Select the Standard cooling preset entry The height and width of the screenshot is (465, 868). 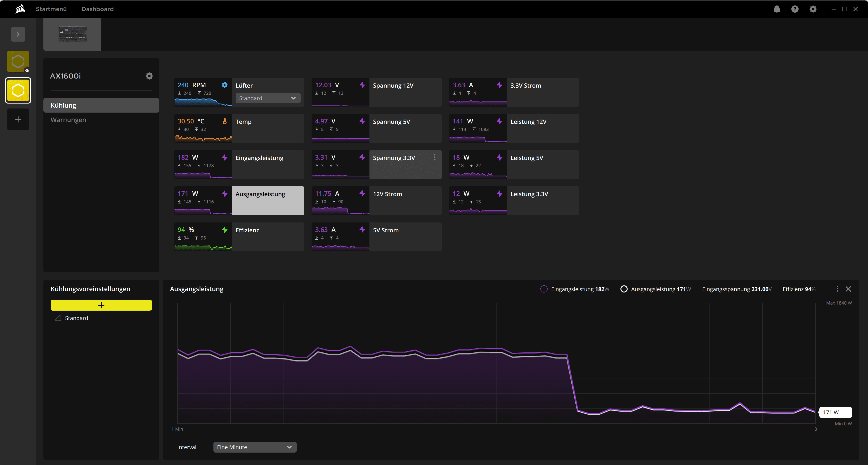click(x=76, y=318)
